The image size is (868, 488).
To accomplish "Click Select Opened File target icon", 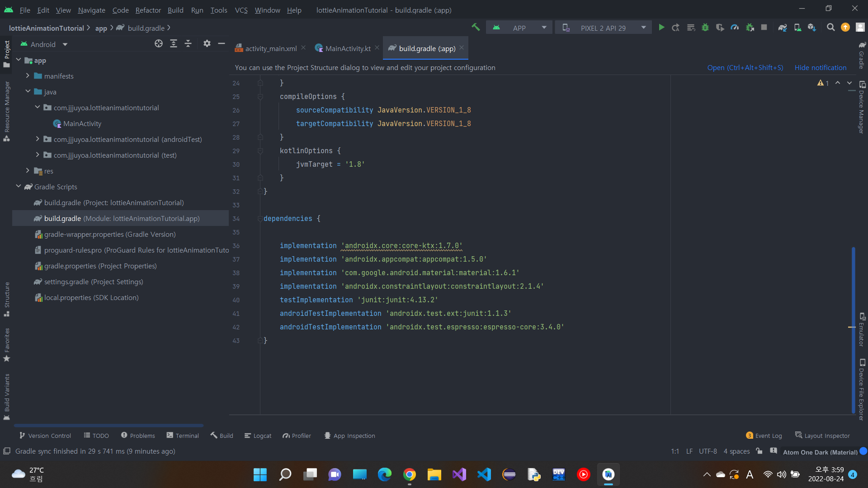I will click(159, 44).
